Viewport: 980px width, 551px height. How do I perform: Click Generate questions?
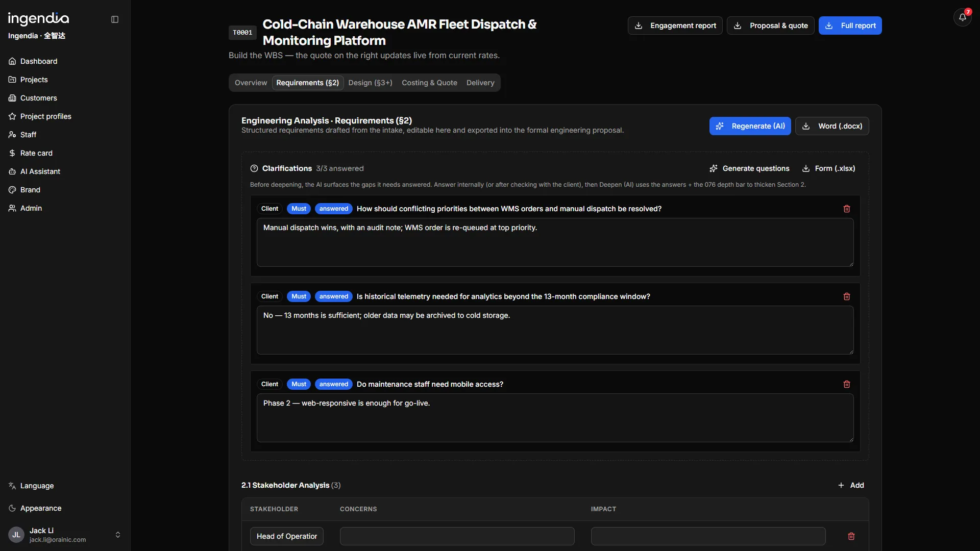pyautogui.click(x=749, y=168)
